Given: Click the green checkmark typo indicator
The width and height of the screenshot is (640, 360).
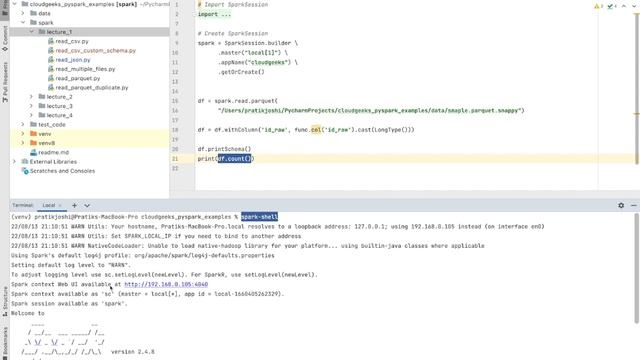Looking at the screenshot, I should 611,6.
